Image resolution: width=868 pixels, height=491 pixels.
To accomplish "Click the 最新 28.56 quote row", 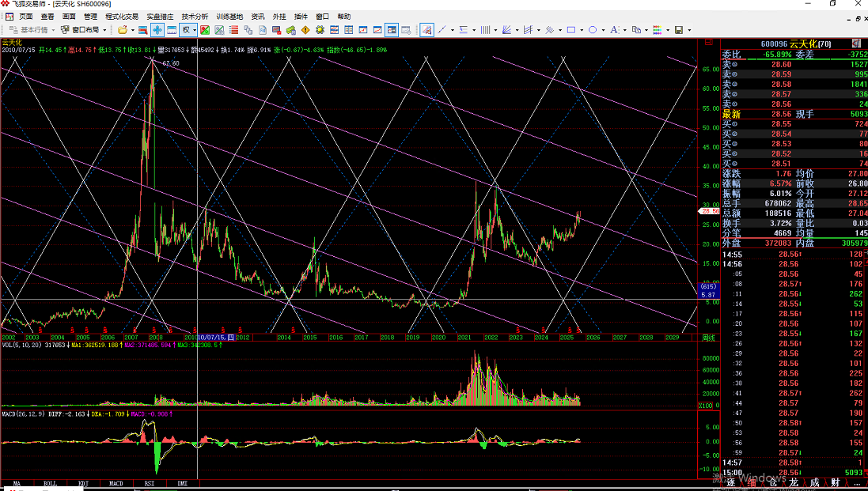I will click(794, 114).
